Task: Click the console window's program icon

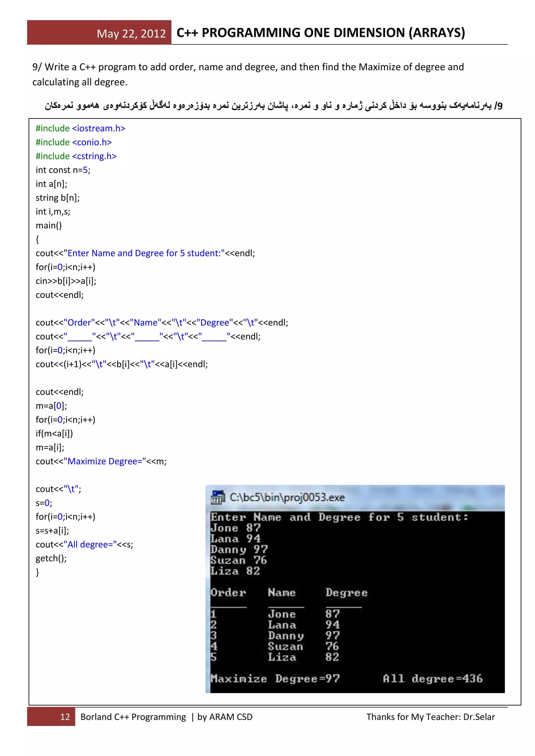Action: pos(217,497)
